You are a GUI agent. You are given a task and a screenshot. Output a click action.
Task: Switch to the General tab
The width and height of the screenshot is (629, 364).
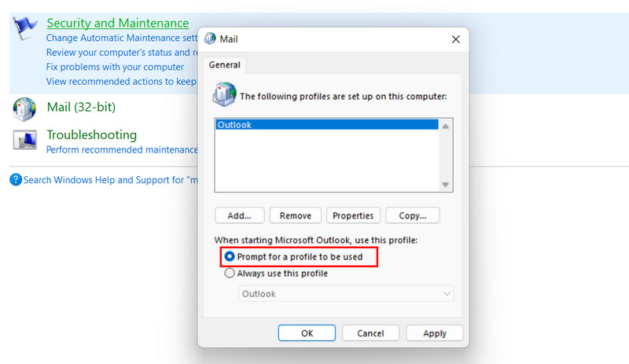[225, 64]
